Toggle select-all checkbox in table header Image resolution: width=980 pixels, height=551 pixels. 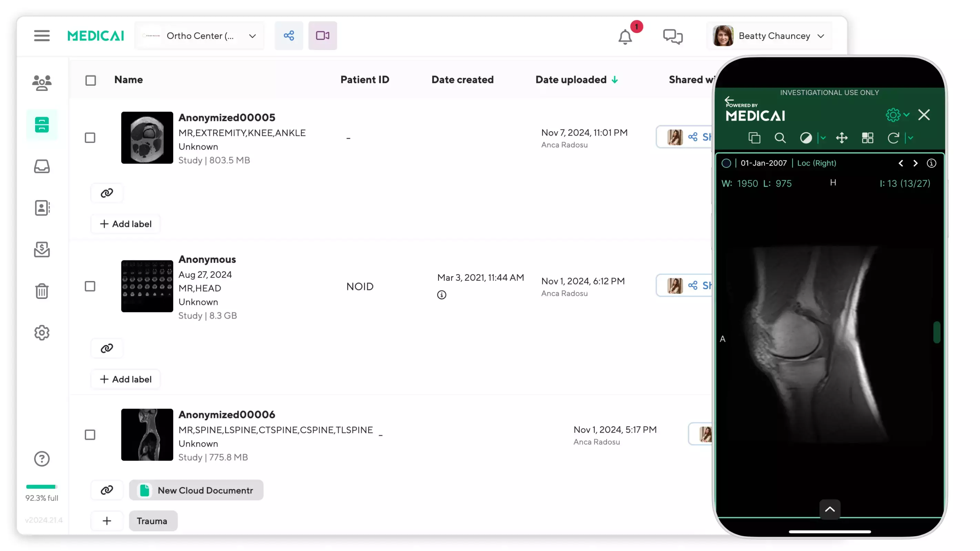tap(91, 80)
